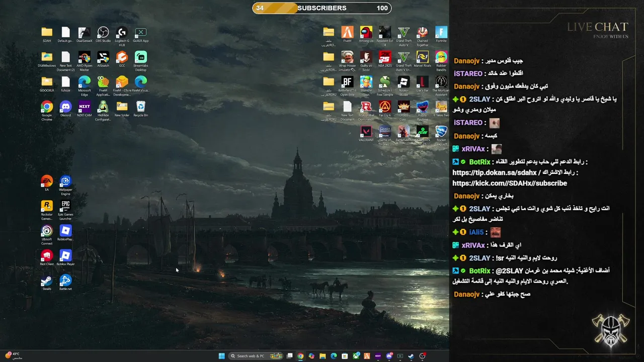644x362 pixels.
Task: Open File Explorer from the taskbar
Action: coord(323,356)
